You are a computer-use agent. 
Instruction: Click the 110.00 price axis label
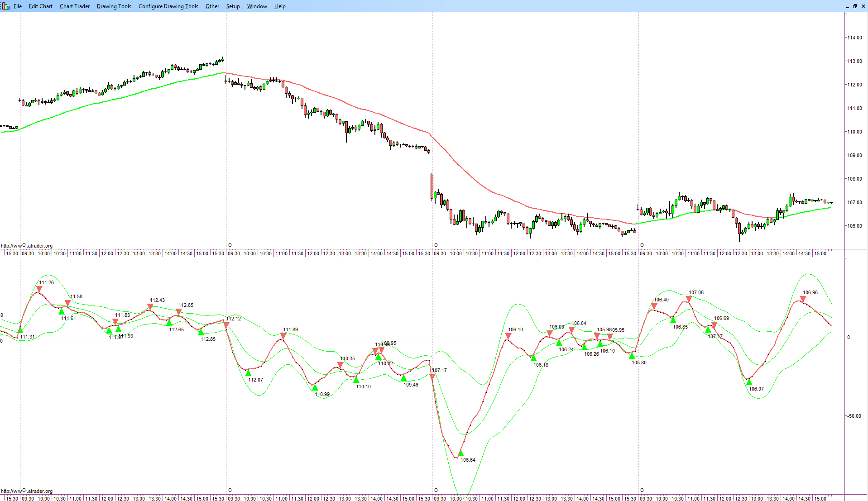pos(855,132)
